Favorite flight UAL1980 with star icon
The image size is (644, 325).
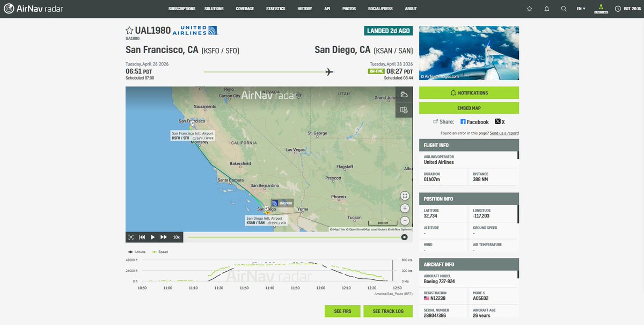(129, 30)
